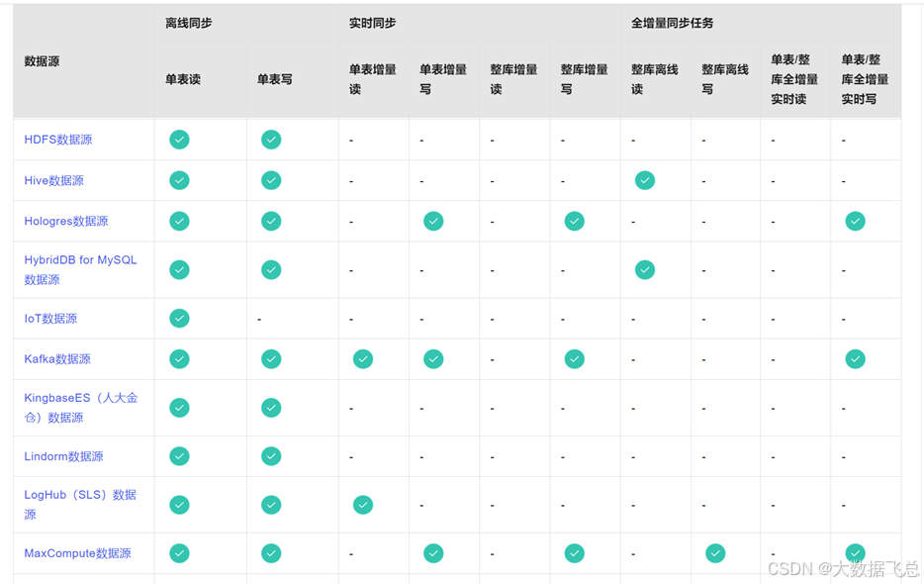Select 单表/整库全增量实时读 column header
This screenshot has height=584, width=924.
tap(794, 79)
